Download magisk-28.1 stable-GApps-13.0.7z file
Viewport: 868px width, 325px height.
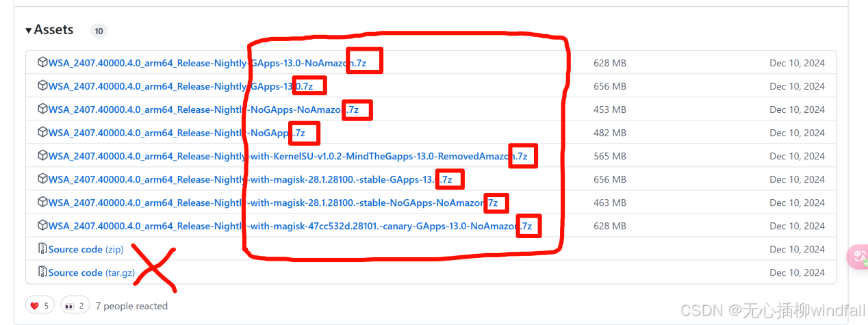250,179
